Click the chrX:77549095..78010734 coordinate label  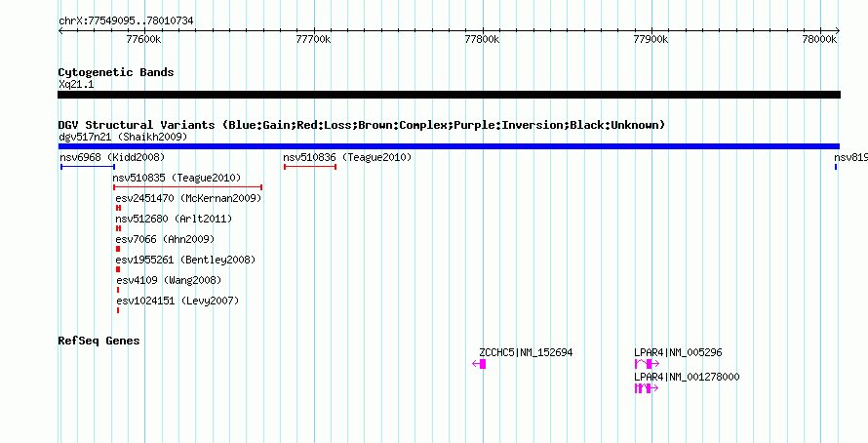(x=126, y=21)
